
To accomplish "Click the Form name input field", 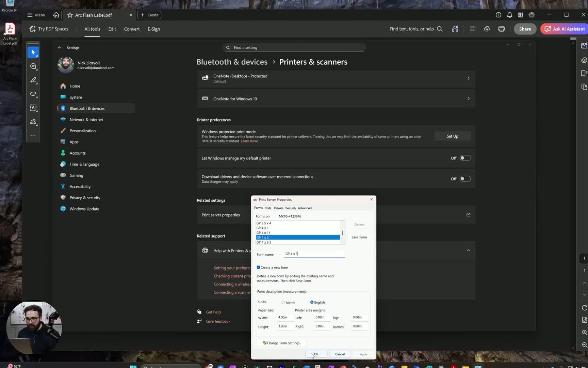I will [314, 254].
